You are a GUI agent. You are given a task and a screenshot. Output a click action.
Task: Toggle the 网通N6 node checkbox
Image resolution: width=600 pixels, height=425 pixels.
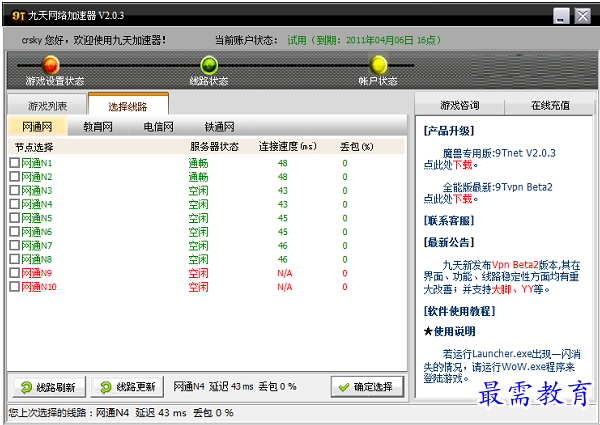coord(15,232)
